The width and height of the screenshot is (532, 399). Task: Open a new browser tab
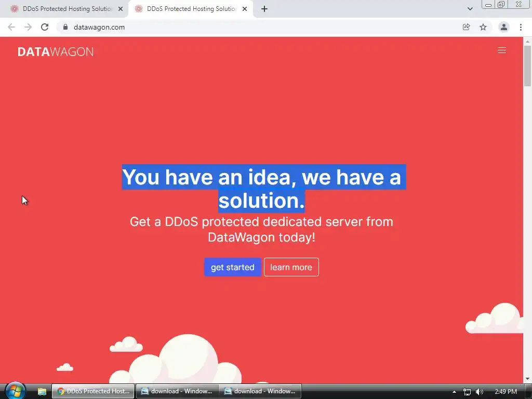tap(264, 9)
